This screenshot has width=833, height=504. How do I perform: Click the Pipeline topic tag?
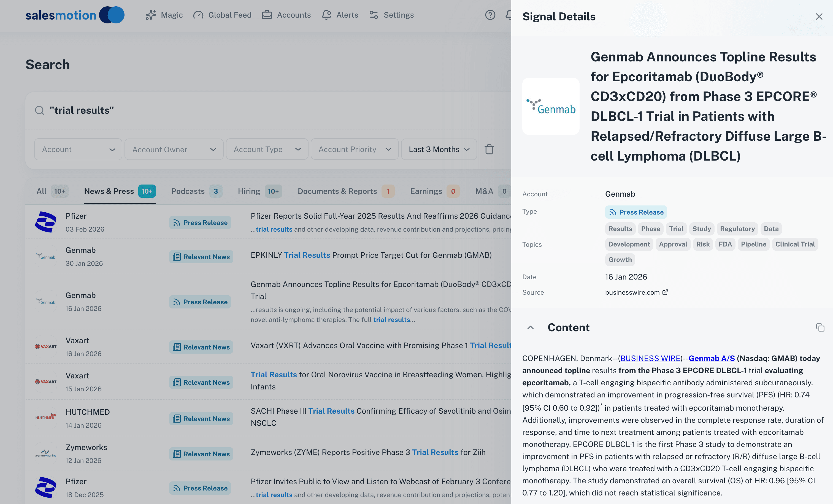[x=754, y=244]
